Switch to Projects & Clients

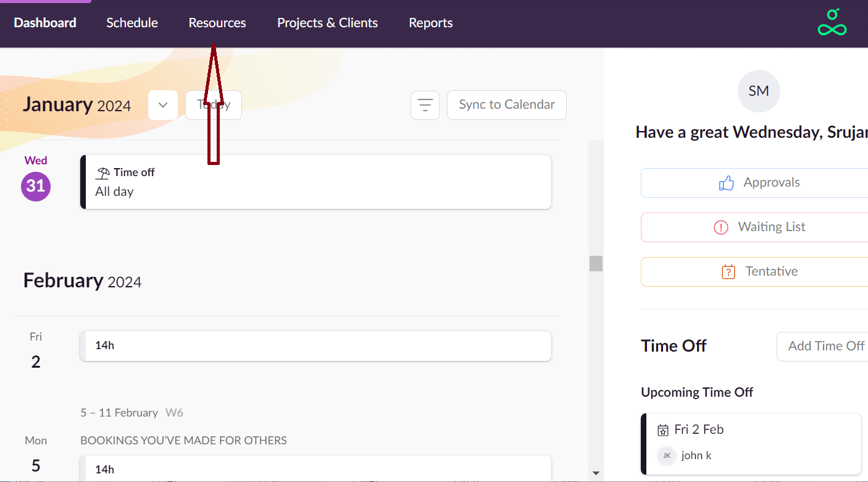(327, 23)
